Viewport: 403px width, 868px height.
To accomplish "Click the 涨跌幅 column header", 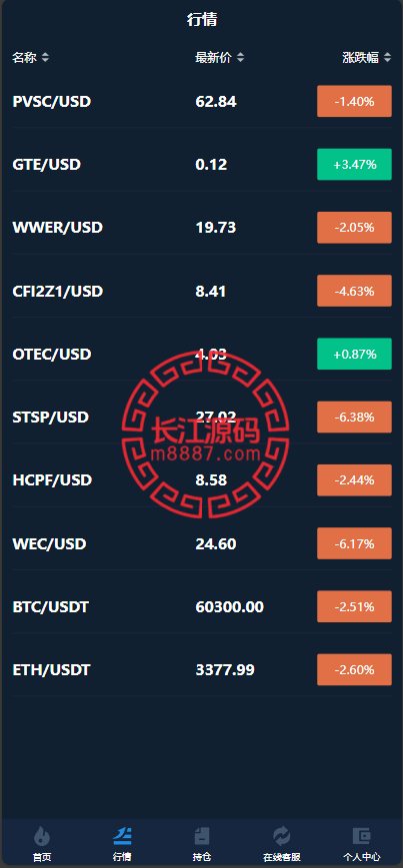I will coord(360,58).
